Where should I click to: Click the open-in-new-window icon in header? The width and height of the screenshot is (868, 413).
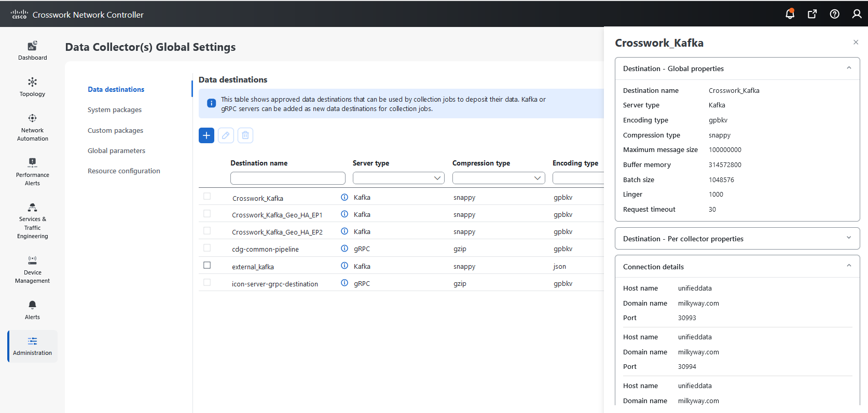click(x=812, y=14)
